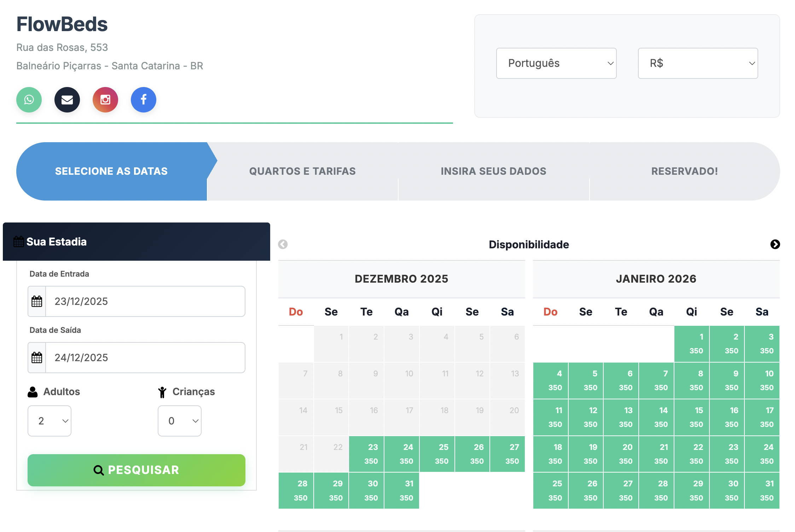Click the adult person icon near Adultos
Image resolution: width=795 pixels, height=532 pixels.
click(x=33, y=391)
